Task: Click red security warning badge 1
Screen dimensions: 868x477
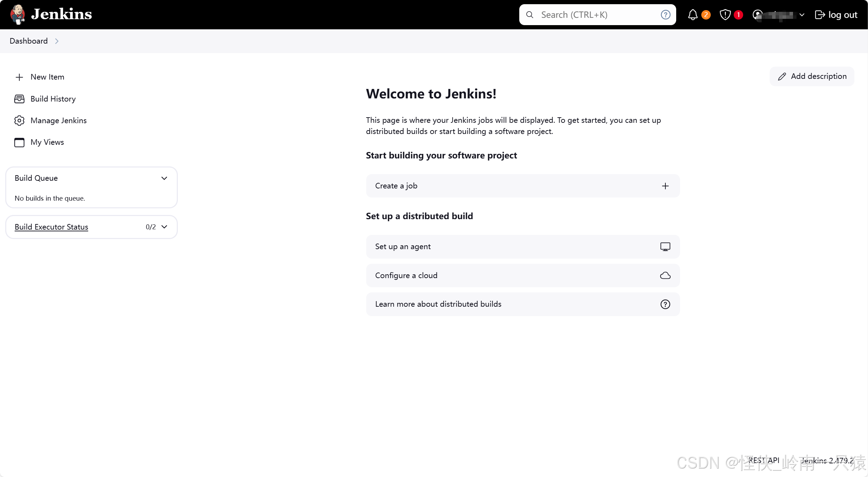Action: click(738, 15)
